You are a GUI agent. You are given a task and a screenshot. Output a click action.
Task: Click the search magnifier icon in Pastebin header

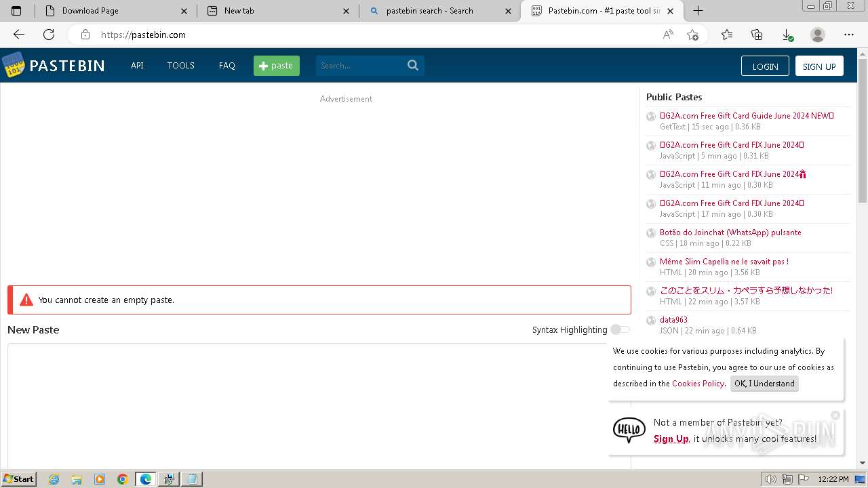coord(413,65)
